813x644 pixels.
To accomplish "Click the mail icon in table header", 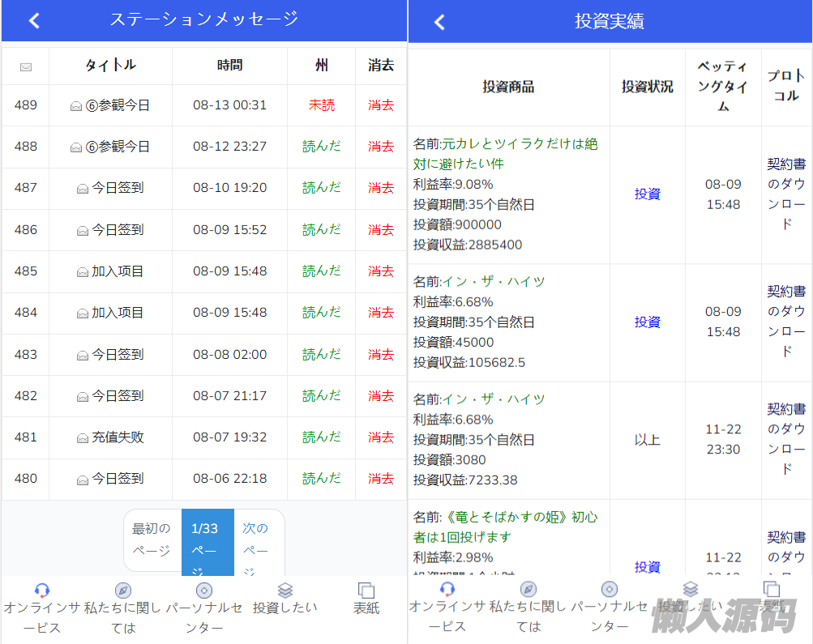I will tap(26, 67).
